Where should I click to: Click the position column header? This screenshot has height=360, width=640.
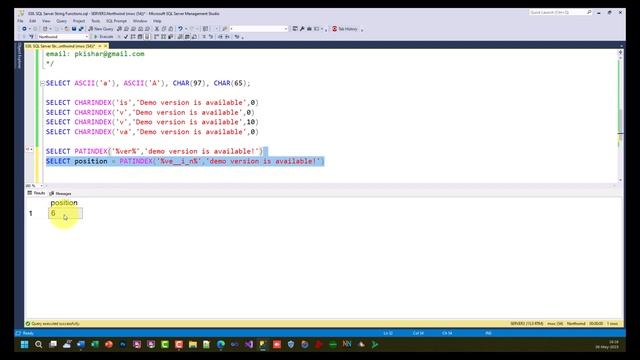(64, 202)
